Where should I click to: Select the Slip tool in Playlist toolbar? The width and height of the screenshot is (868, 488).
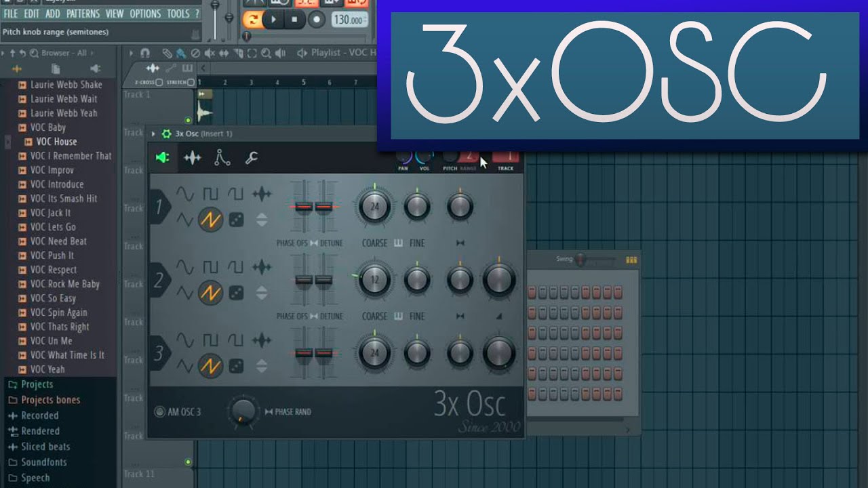click(x=224, y=53)
